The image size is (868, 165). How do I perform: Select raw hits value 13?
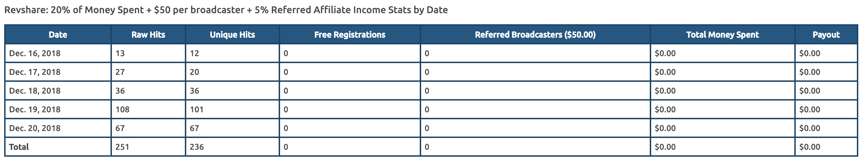pos(120,53)
